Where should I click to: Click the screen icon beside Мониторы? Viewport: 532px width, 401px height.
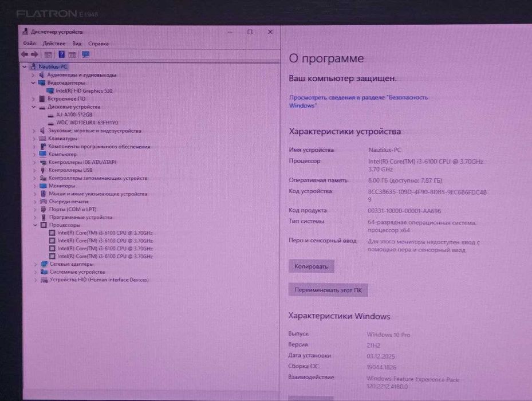coord(43,186)
